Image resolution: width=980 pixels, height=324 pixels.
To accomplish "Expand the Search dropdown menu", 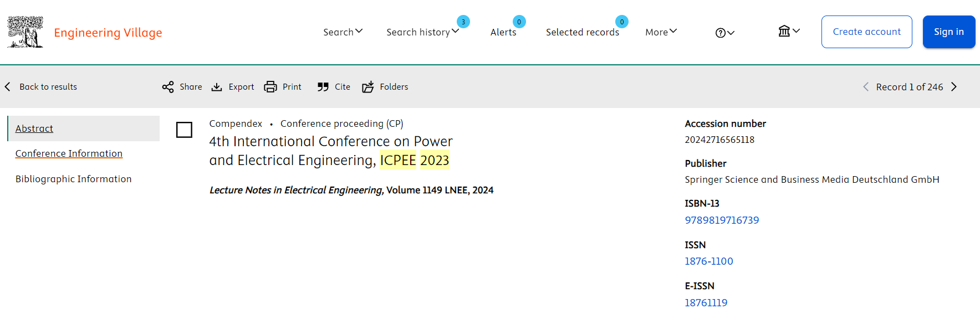I will coord(343,32).
